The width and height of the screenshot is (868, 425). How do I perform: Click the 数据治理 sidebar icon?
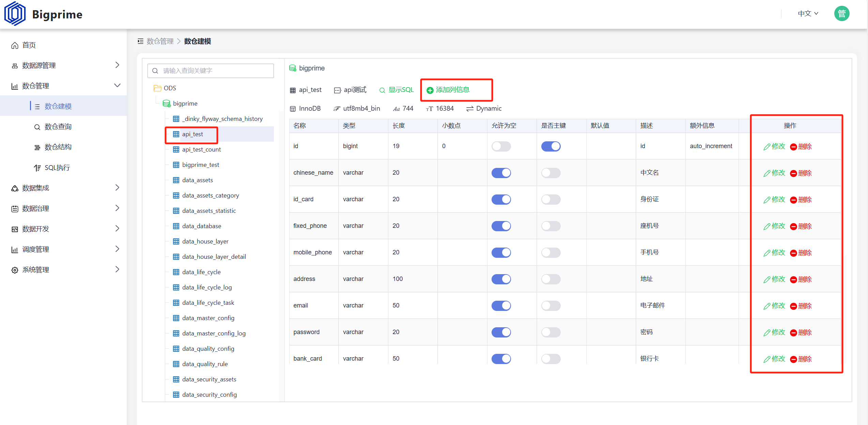tap(15, 209)
